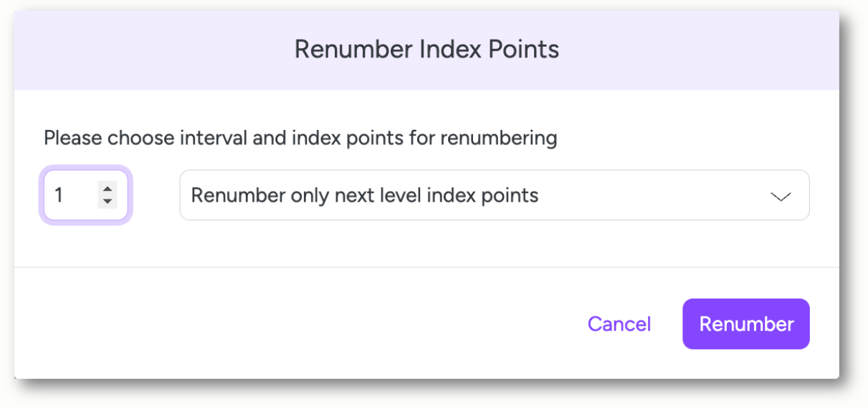Click the interval stepper up arrow
The height and width of the screenshot is (409, 868).
coord(107,189)
